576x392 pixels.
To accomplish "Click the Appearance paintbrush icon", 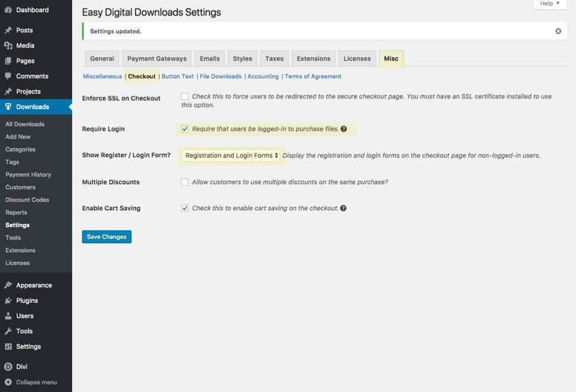I will 8,285.
